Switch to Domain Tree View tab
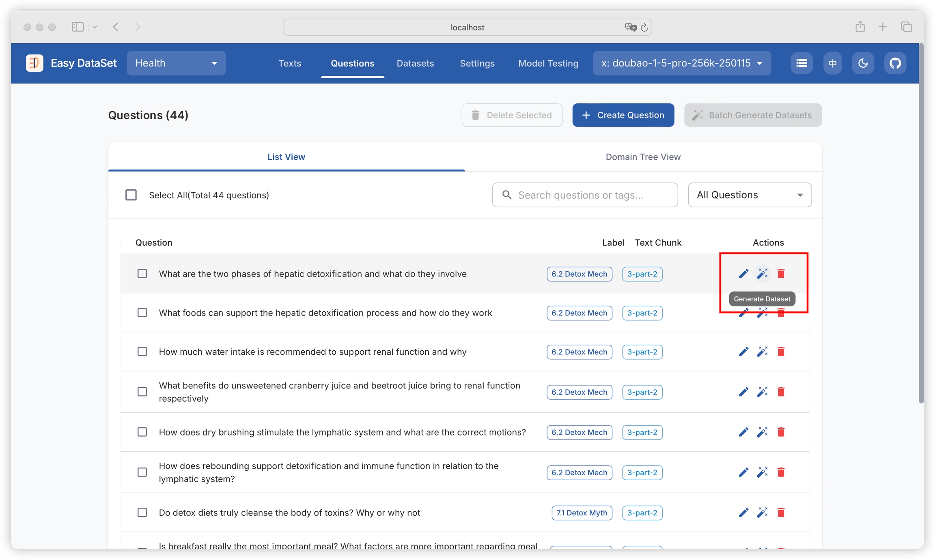Screen dimensions: 935x560 click(x=643, y=157)
